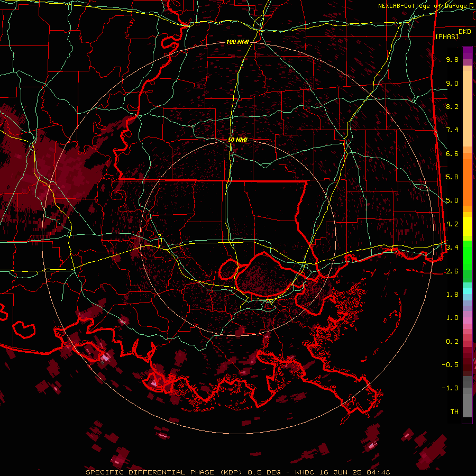Pick the pale peach swatch on the color bar

click(467, 109)
